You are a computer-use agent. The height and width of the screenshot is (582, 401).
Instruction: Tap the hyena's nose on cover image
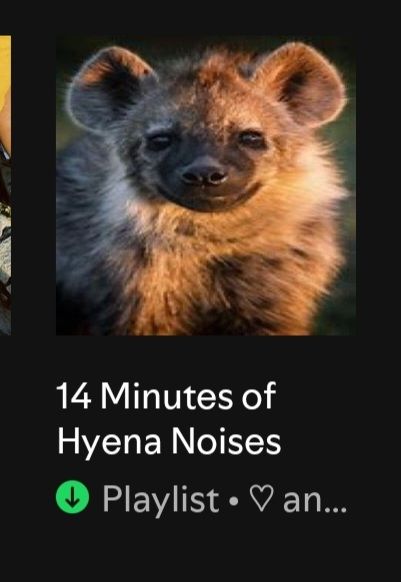[204, 174]
